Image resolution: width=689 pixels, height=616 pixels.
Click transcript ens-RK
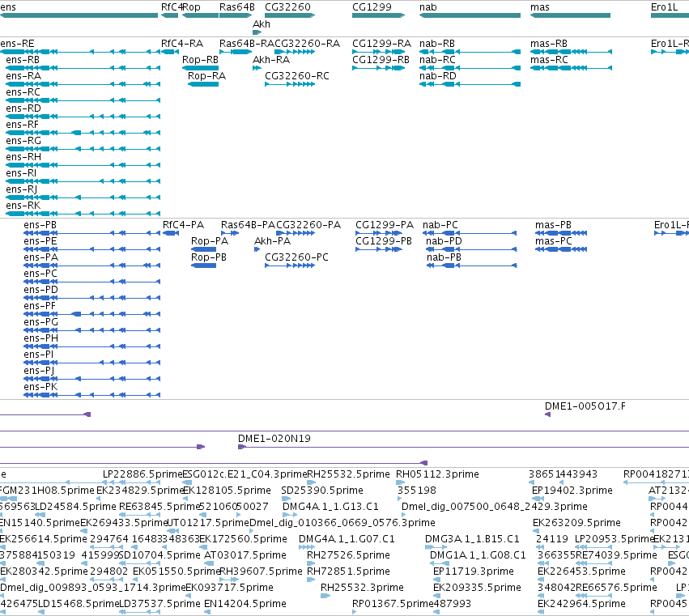point(83,214)
